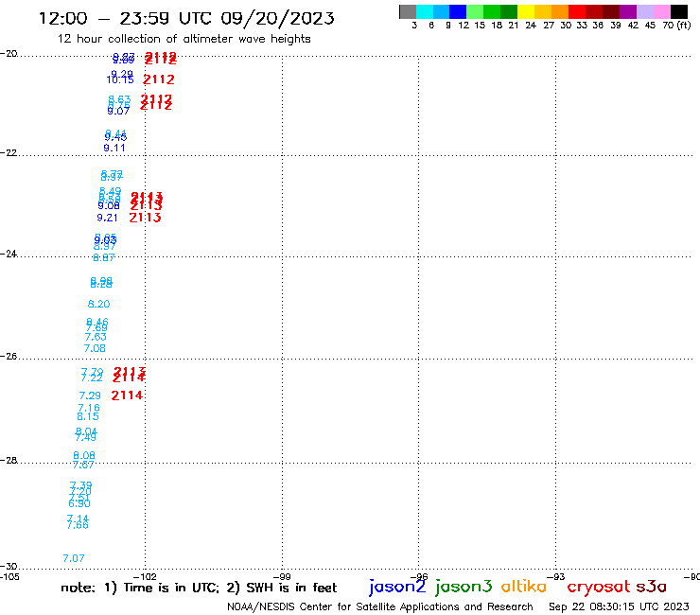Click the note about UTC time and SWH feet
This screenshot has width=700, height=615.
click(199, 588)
